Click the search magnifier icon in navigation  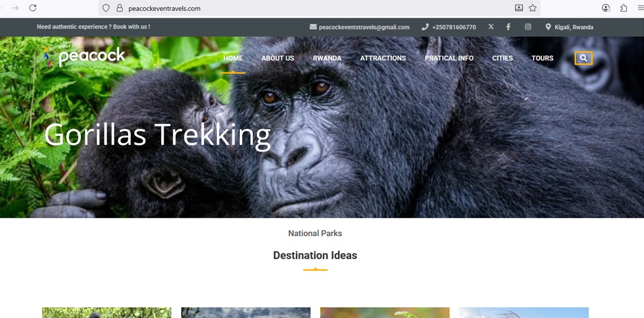tap(584, 58)
